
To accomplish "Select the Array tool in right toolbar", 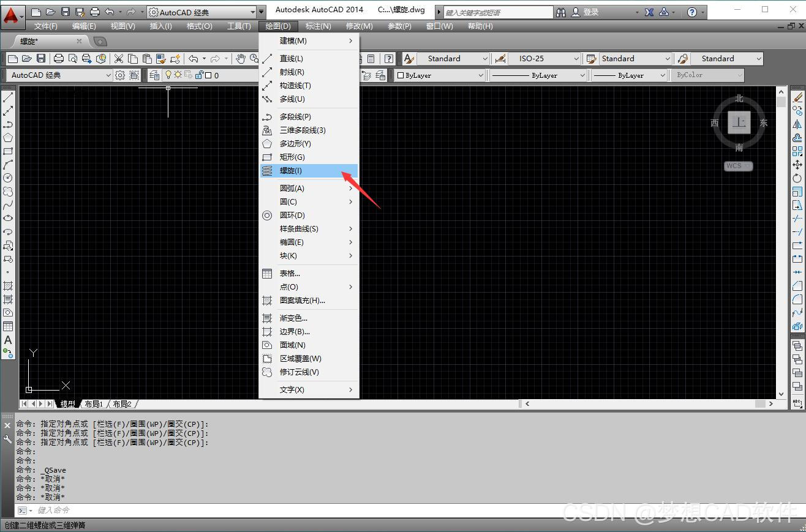I will (x=797, y=151).
